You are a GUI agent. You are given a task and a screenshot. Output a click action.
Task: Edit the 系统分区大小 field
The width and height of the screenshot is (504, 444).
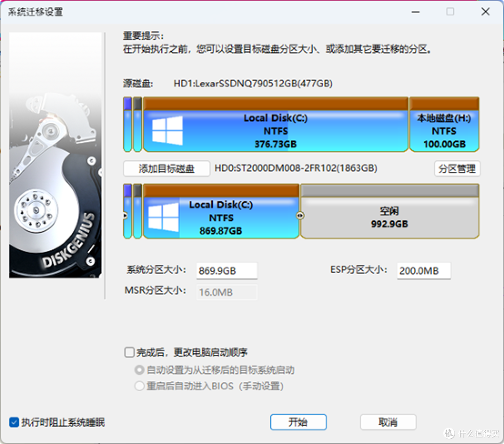point(227,271)
